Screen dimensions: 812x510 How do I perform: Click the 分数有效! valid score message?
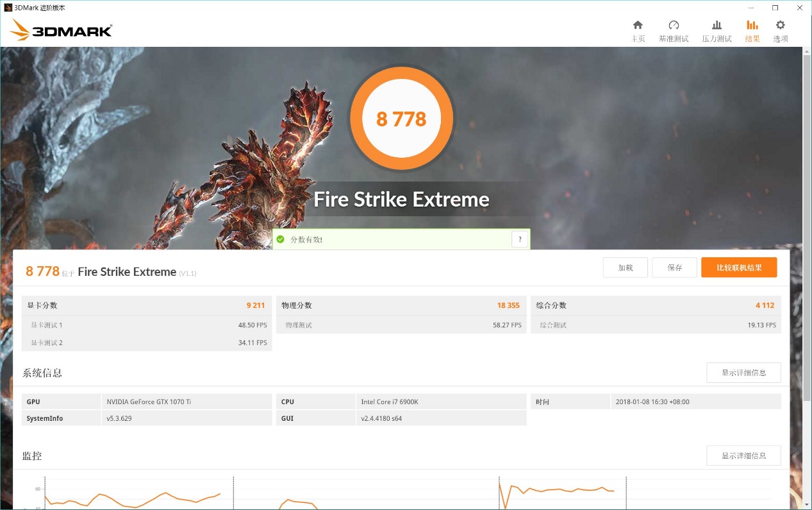coord(306,239)
